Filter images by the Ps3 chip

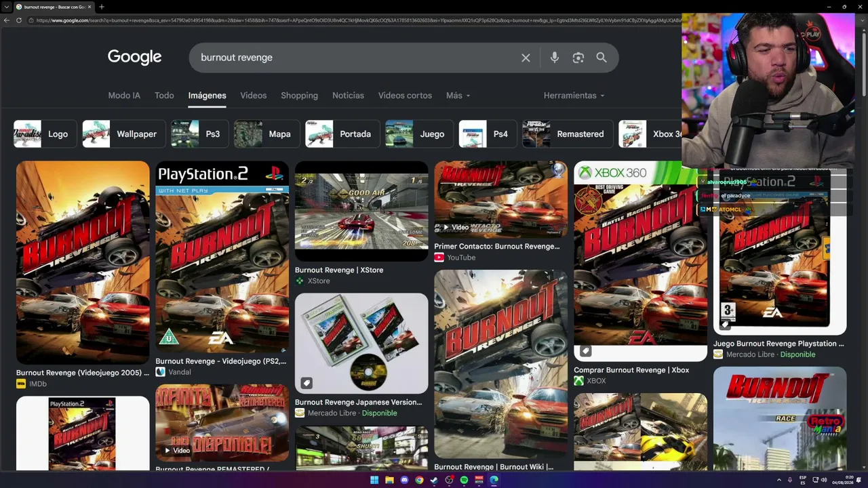coord(199,134)
